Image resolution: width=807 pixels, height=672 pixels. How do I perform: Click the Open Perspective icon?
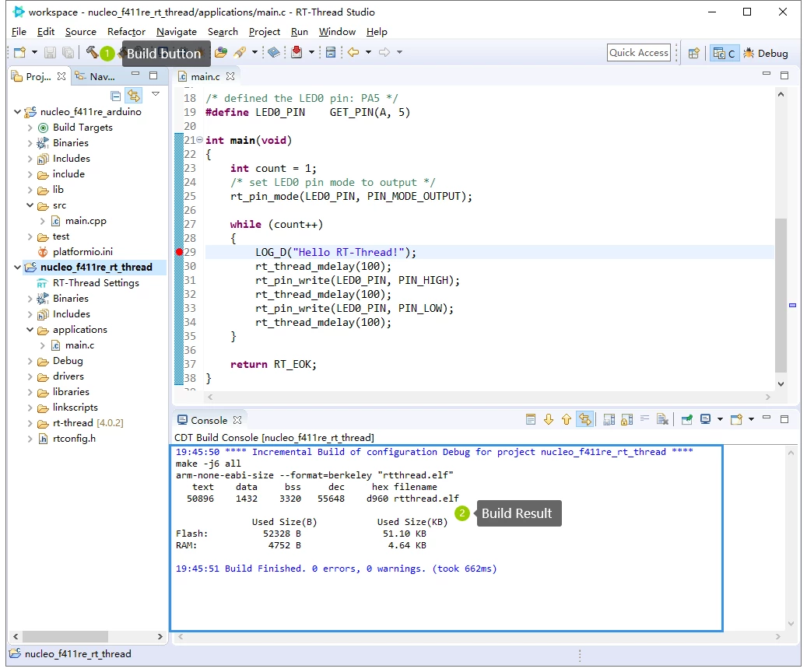coord(694,53)
